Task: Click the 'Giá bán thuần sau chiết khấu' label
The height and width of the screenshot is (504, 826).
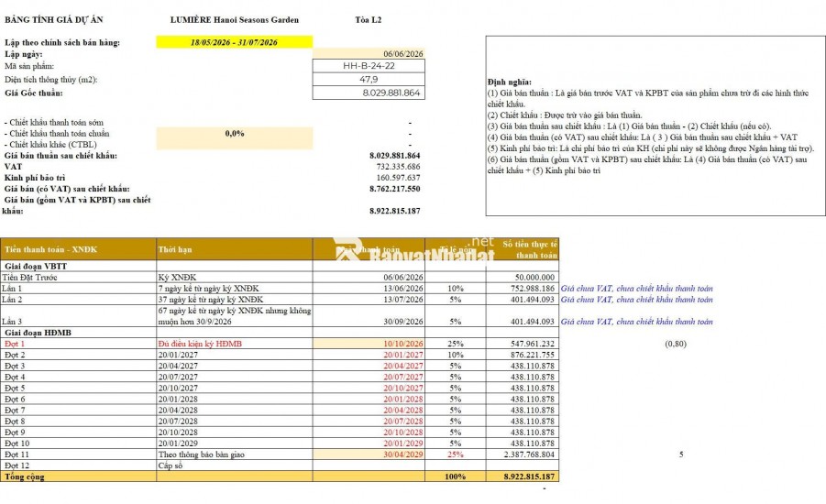Action: 61,156
